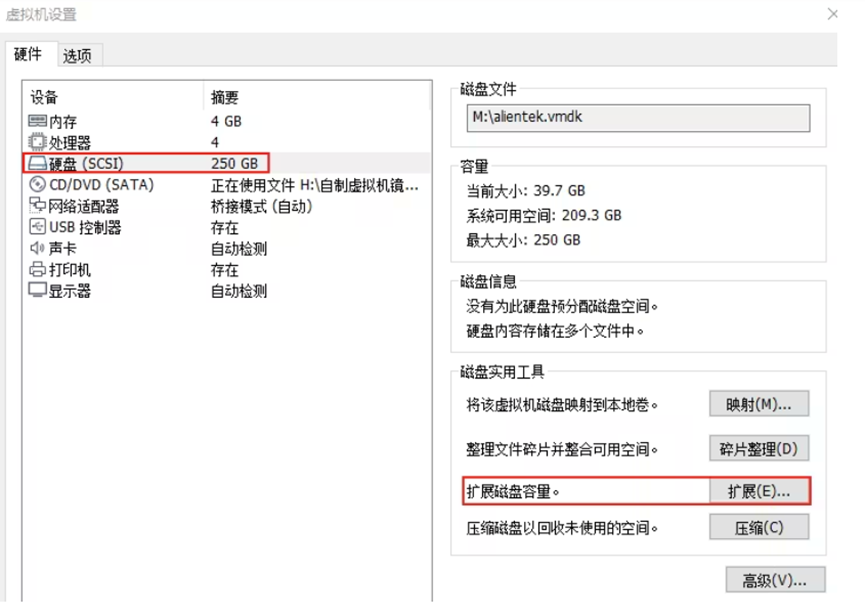This screenshot has height=616, width=865.
Task: Click the 硬盘内容存储在多个文件中 text
Action: (555, 331)
